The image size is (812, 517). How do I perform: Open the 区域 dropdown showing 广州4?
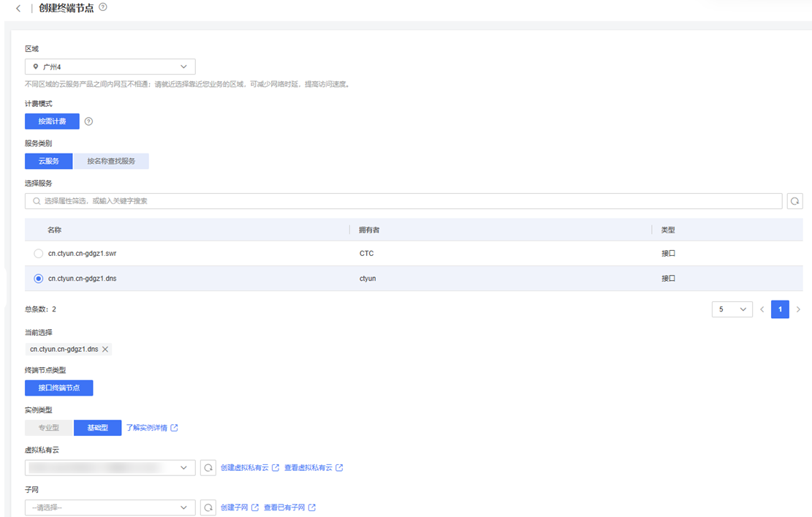pyautogui.click(x=110, y=67)
